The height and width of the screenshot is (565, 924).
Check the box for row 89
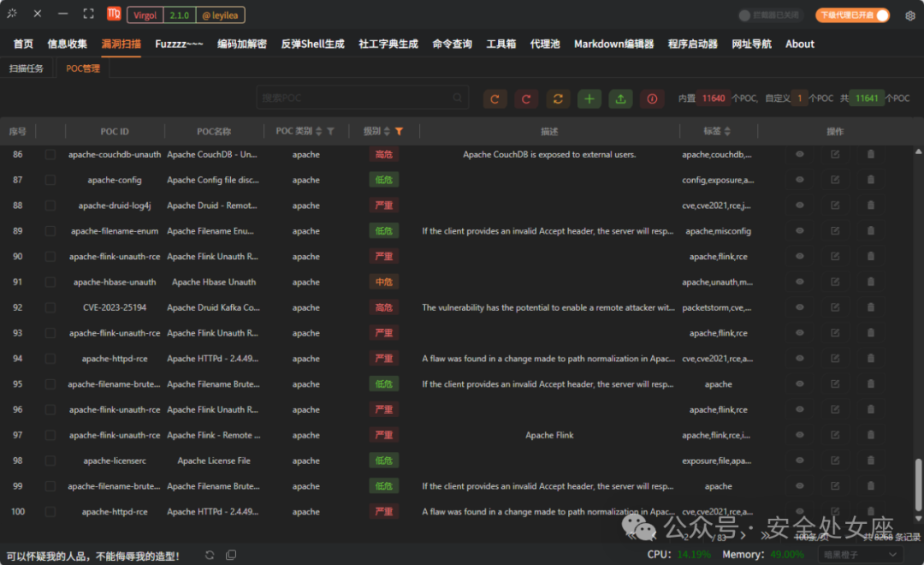tap(50, 231)
